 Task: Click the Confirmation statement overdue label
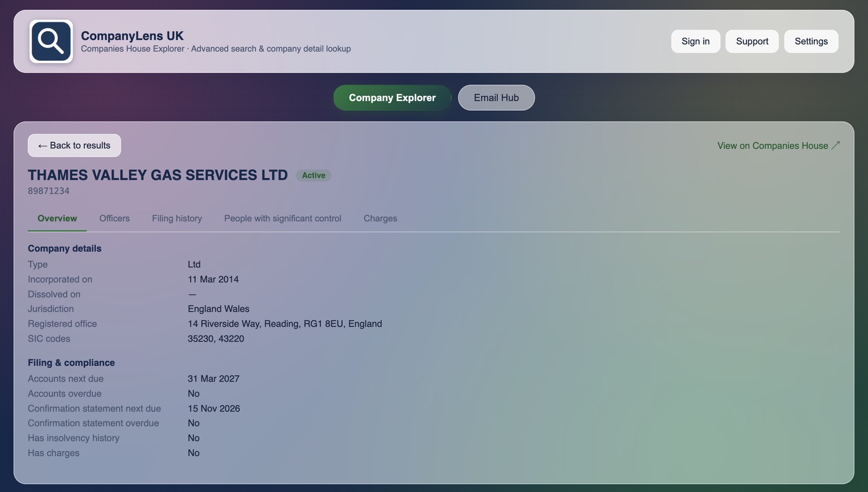[94, 423]
